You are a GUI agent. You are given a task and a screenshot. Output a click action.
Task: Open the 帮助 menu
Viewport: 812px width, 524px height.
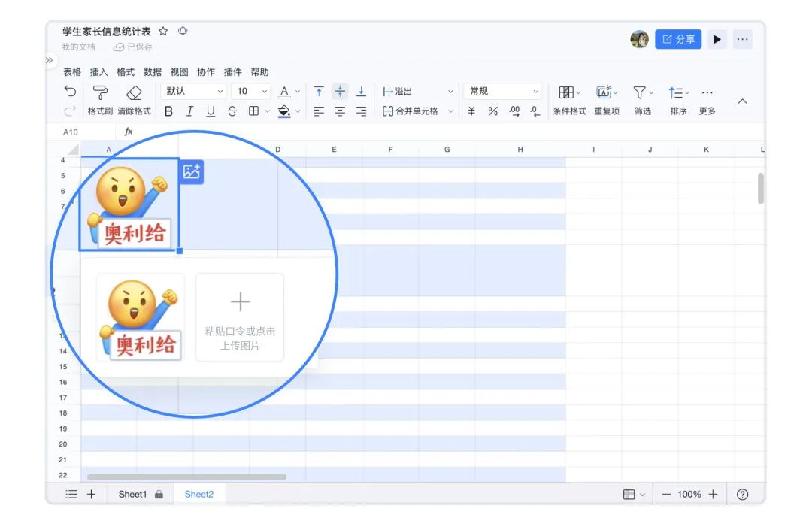pos(259,72)
